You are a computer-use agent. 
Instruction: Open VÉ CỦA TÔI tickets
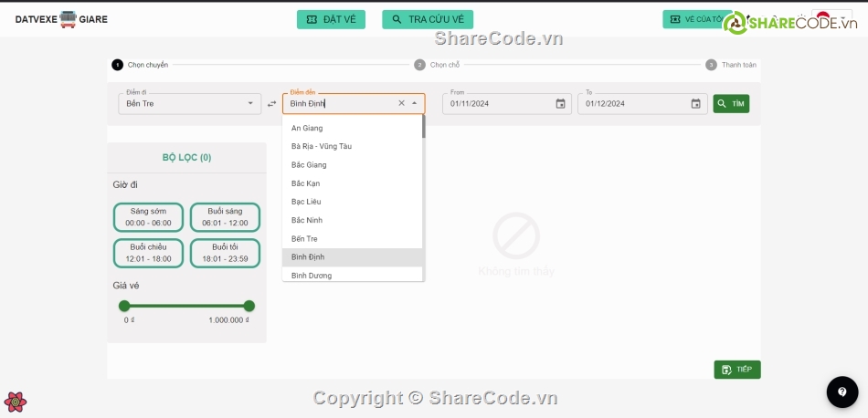tap(696, 19)
